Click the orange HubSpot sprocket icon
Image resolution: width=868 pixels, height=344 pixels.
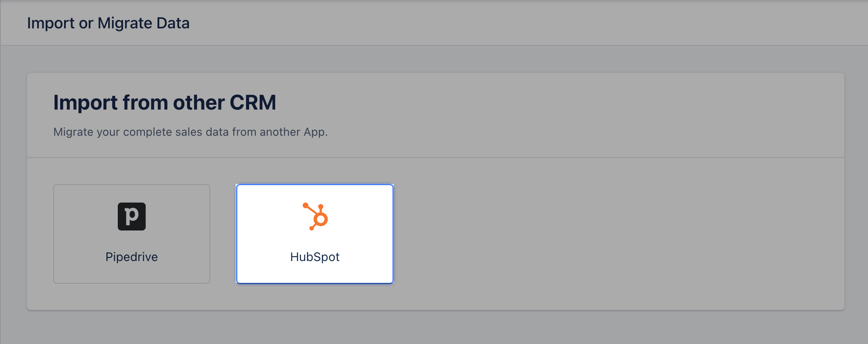pos(315,217)
